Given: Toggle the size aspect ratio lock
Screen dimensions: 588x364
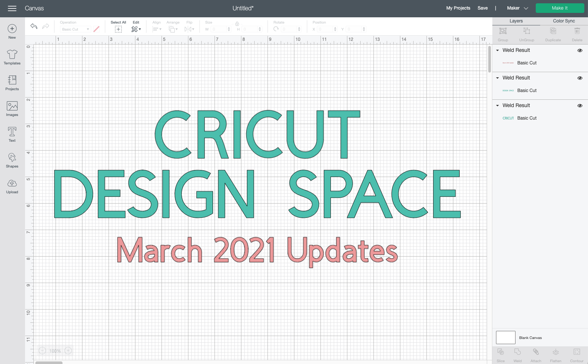Looking at the screenshot, I should click(x=237, y=24).
